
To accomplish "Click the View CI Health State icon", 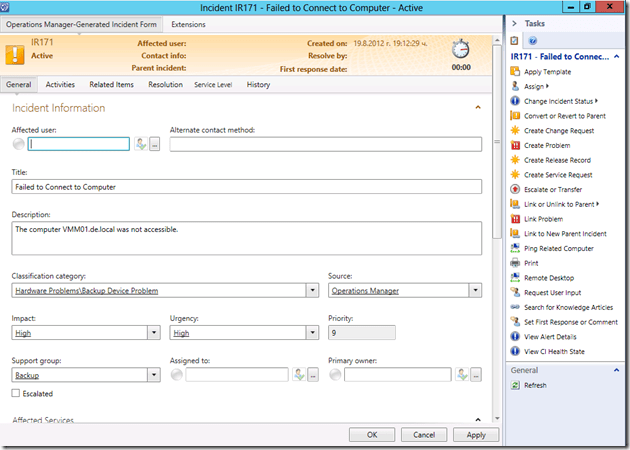I will point(515,351).
